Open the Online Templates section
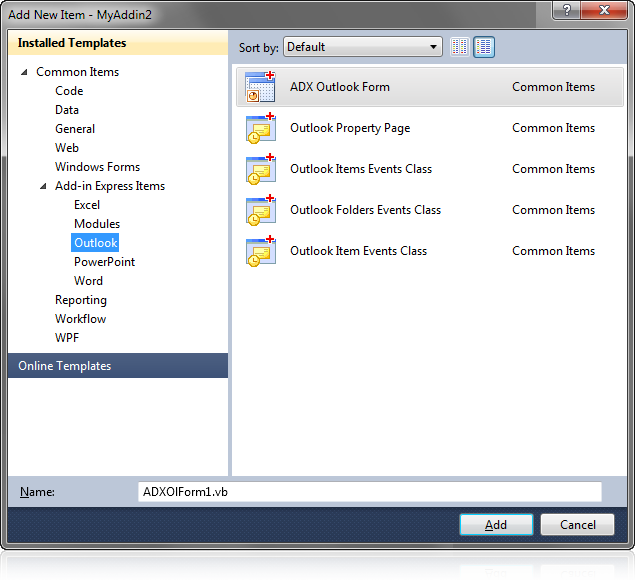 point(118,366)
